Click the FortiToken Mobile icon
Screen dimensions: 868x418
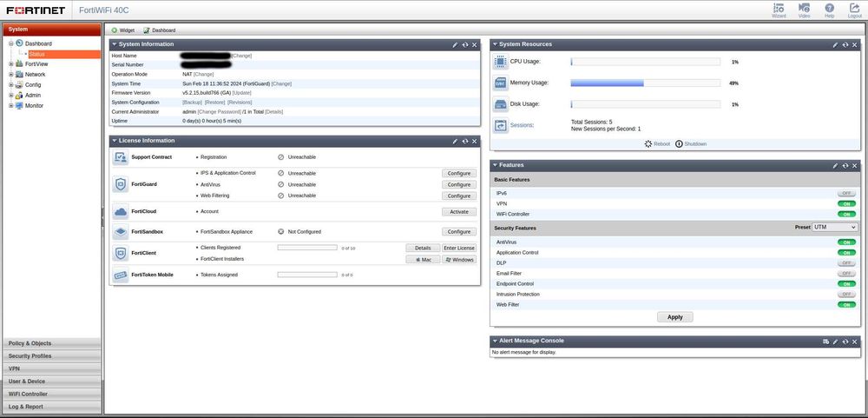click(120, 275)
